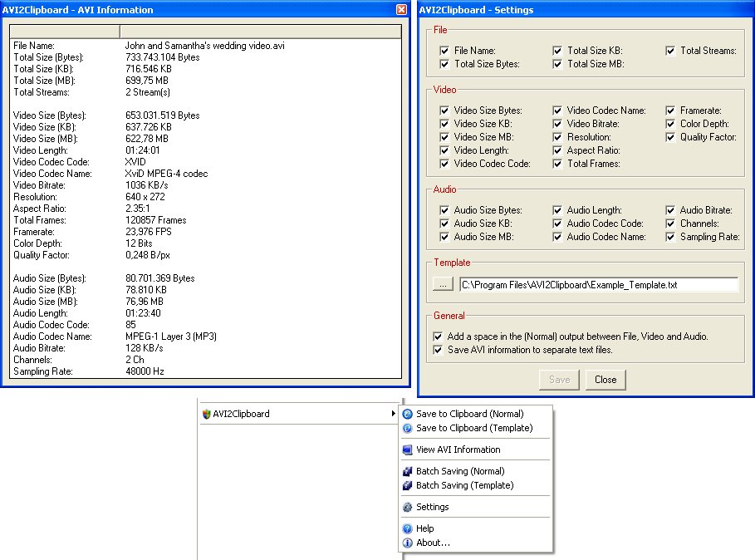The image size is (755, 560).
Task: Expand the AVI2Clipboard submenu arrow
Action: point(394,414)
